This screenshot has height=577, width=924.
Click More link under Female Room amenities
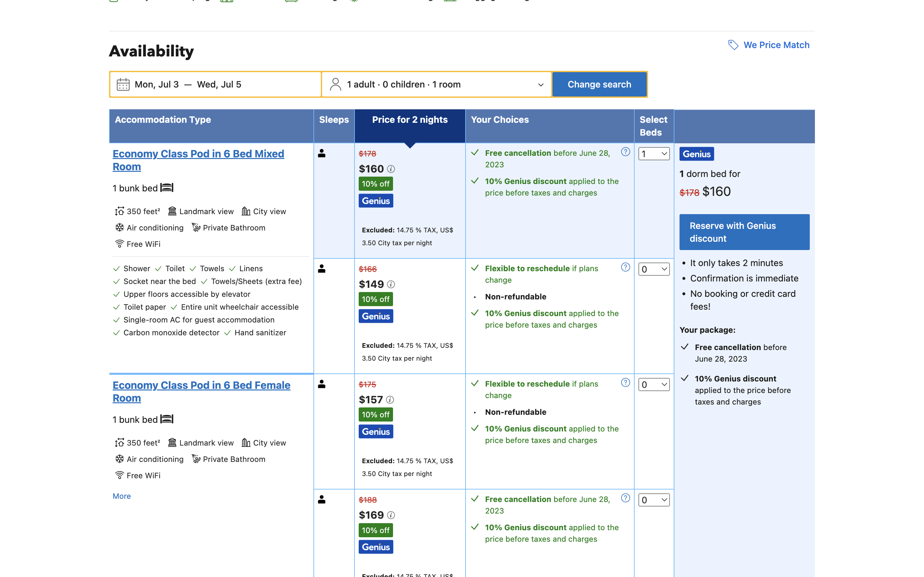coord(121,496)
